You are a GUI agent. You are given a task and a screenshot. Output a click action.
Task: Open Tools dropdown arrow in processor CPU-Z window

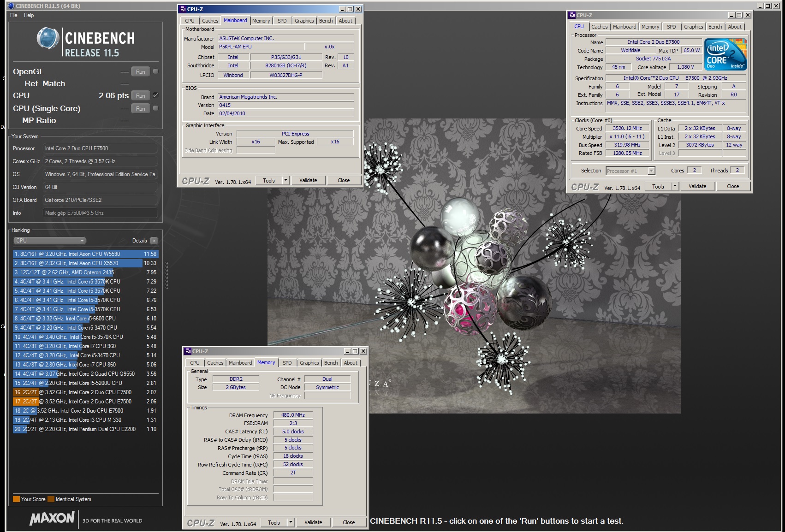[x=675, y=186]
